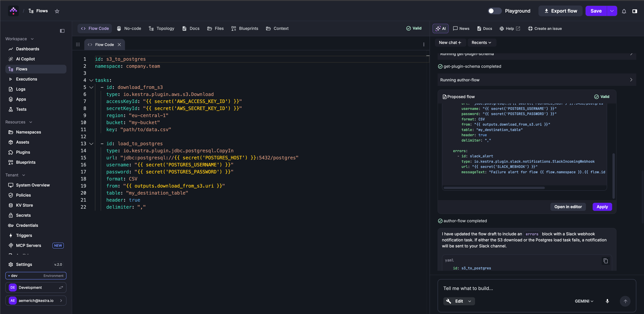Open Dashboards in sidebar
This screenshot has width=644, height=314.
point(36,49)
